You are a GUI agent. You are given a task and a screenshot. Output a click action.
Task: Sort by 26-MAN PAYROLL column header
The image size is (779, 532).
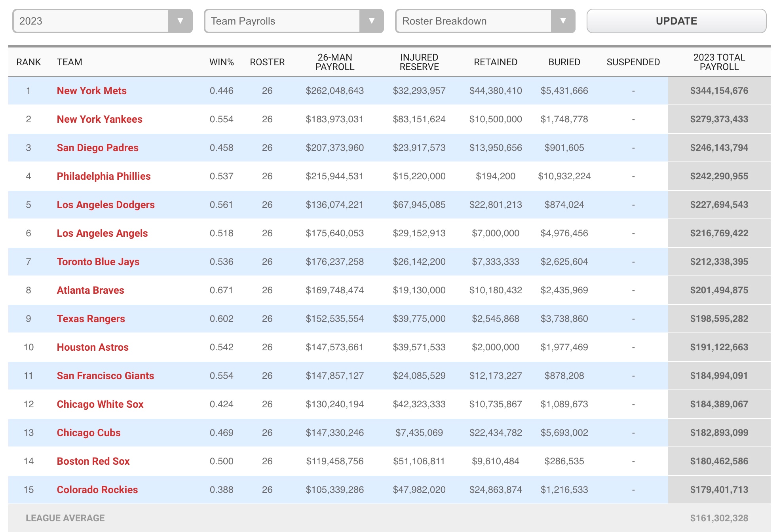coord(335,62)
